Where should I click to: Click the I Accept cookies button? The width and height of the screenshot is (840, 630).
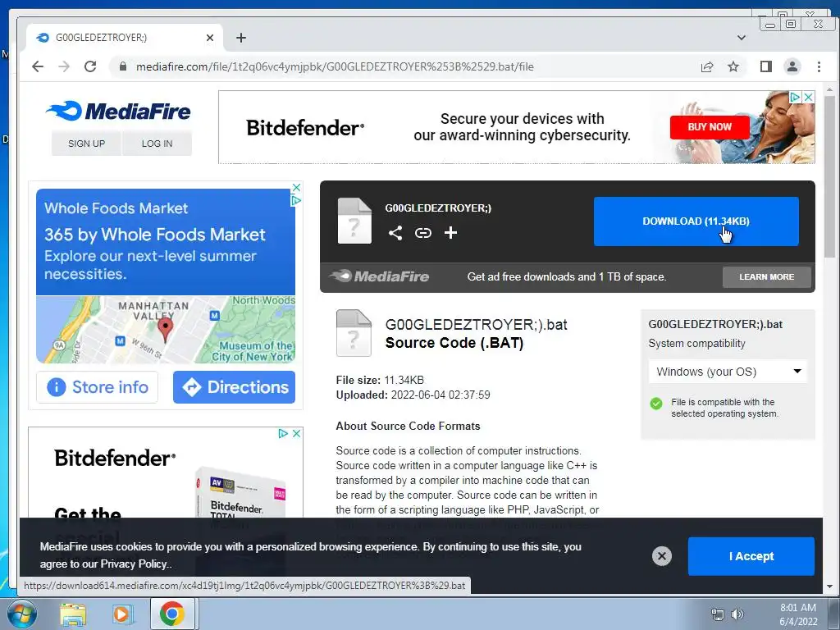tap(751, 556)
